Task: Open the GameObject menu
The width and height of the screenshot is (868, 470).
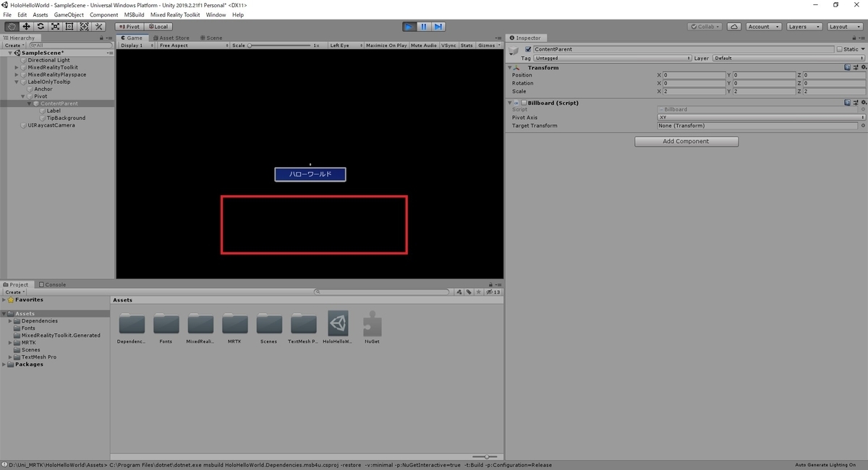Action: [x=69, y=14]
